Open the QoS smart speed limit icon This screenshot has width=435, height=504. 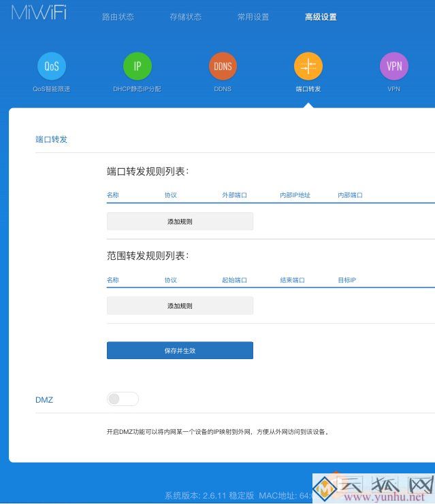click(x=52, y=66)
